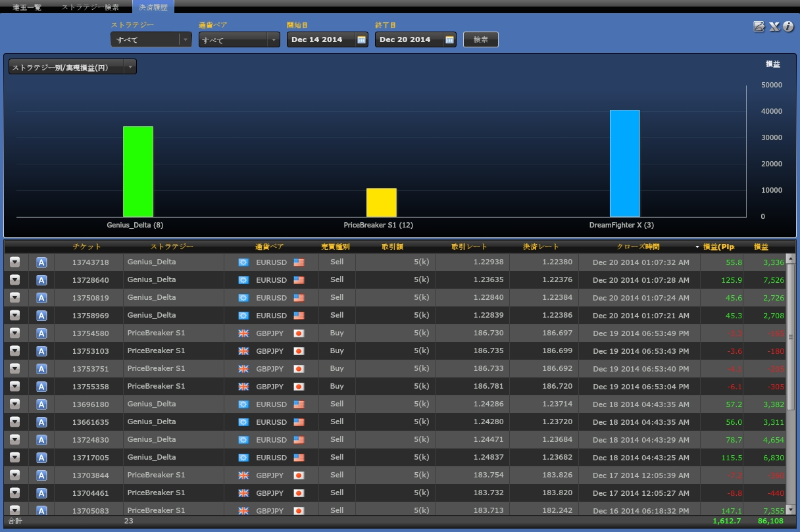The height and width of the screenshot is (532, 800).
Task: Click profit value 7,526 in table
Action: [774, 280]
